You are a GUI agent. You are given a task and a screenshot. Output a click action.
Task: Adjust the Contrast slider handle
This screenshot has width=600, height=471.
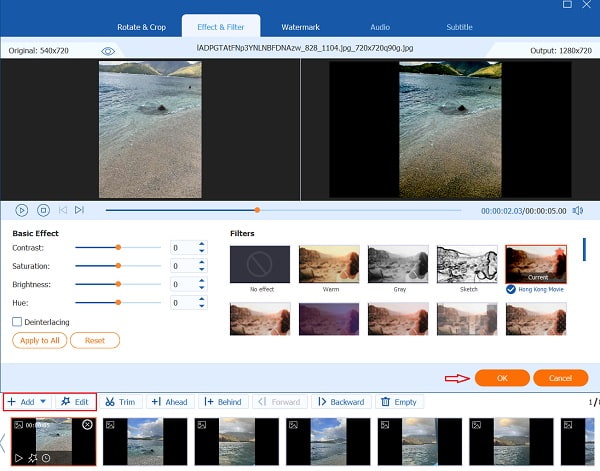(118, 248)
